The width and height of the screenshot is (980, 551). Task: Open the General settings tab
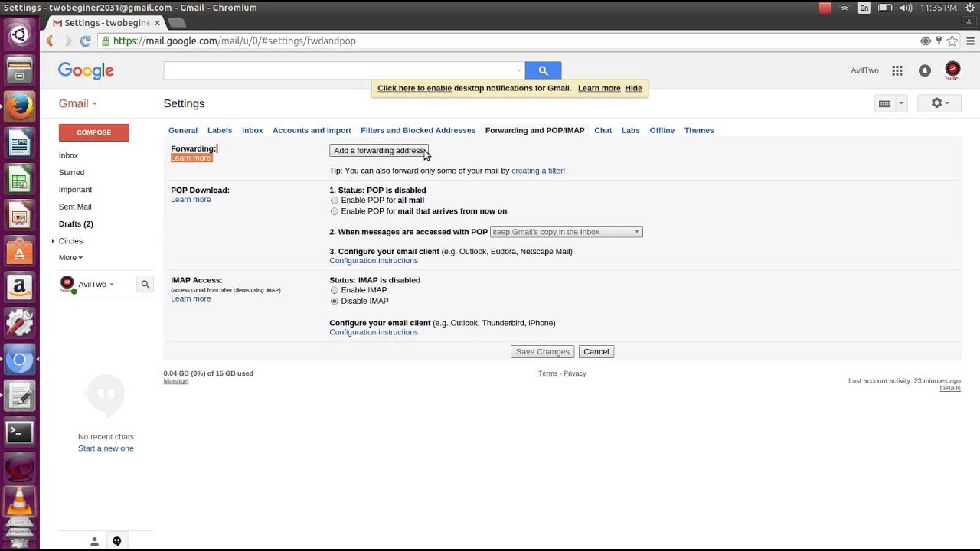(183, 130)
